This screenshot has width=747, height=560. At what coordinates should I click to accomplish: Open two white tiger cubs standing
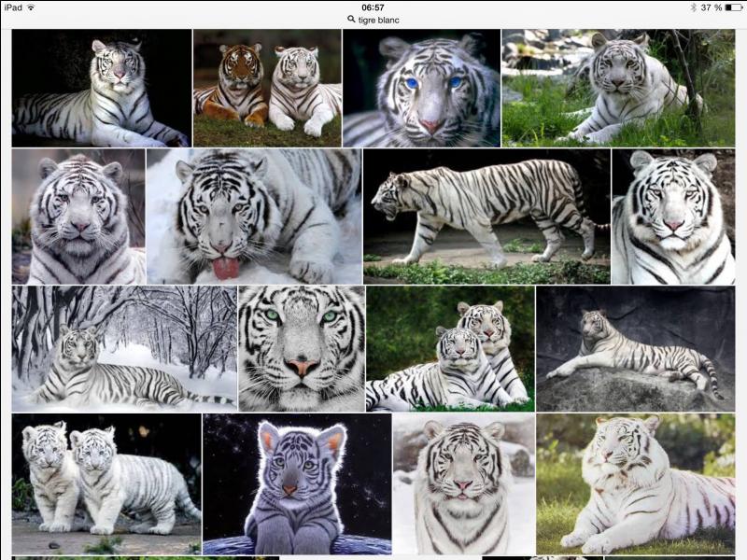tap(106, 483)
